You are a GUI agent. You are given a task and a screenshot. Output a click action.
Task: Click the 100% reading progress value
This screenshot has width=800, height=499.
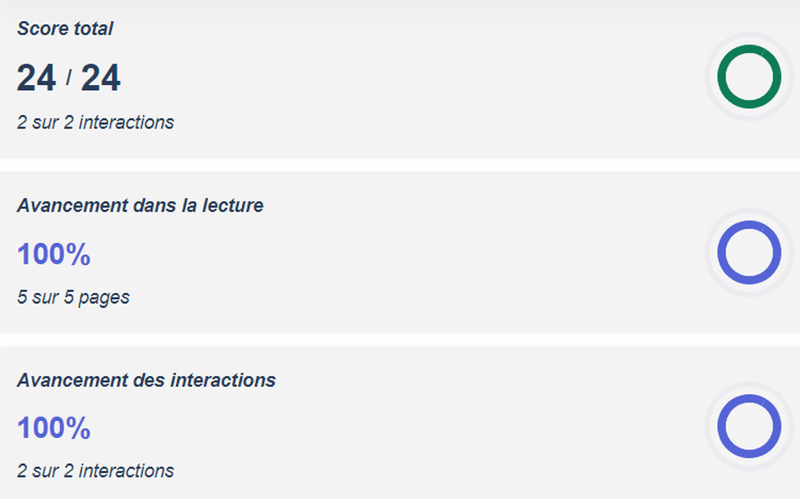point(54,254)
